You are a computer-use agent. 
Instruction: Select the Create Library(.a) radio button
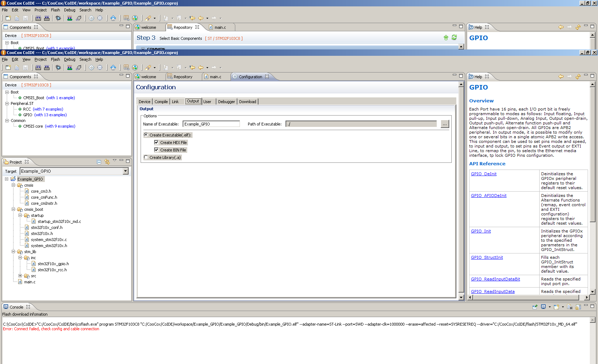click(146, 157)
